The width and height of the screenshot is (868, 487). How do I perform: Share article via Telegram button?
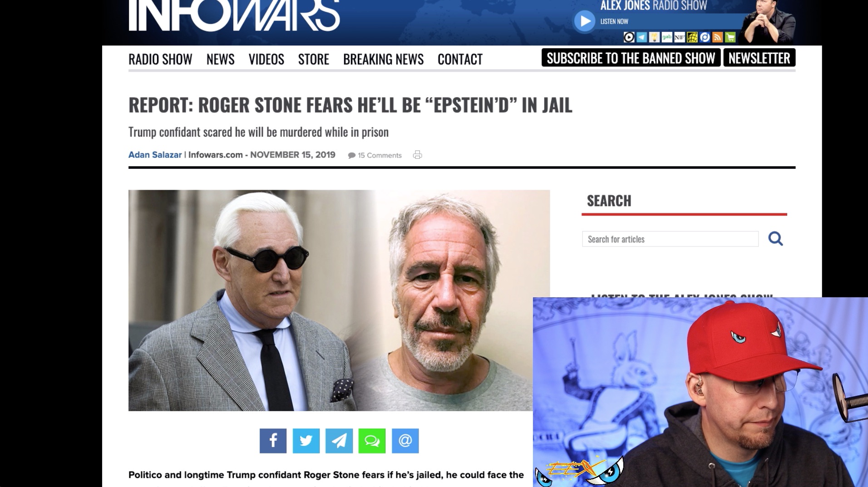coord(339,441)
